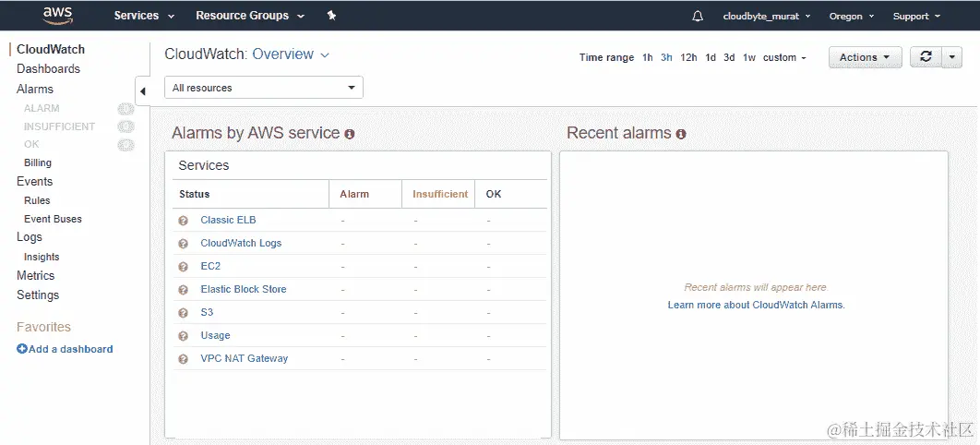Filter by ALARM state in sidebar
Viewport: 980px width, 445px height.
pyautogui.click(x=42, y=108)
